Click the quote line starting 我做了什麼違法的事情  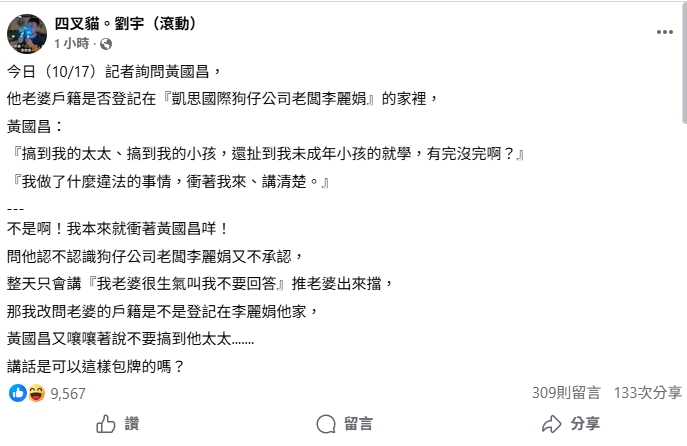coord(168,182)
